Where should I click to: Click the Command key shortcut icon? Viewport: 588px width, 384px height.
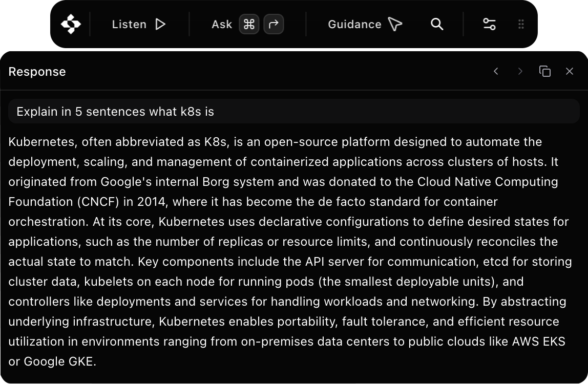[x=249, y=24]
